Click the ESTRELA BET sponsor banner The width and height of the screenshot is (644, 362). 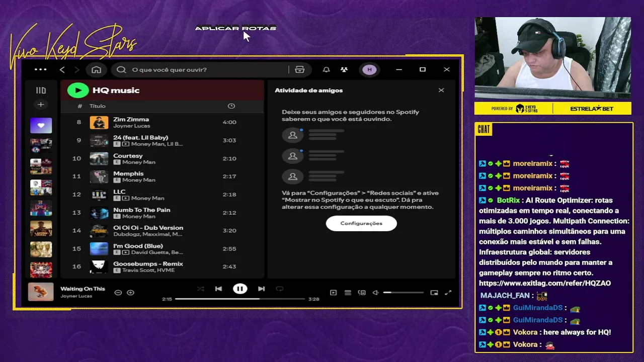[592, 109]
